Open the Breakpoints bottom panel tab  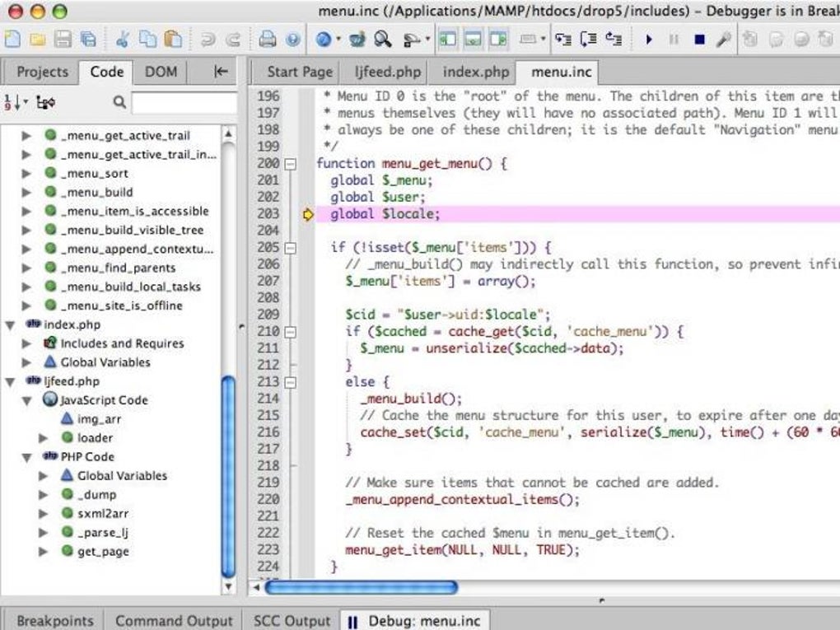click(55, 620)
